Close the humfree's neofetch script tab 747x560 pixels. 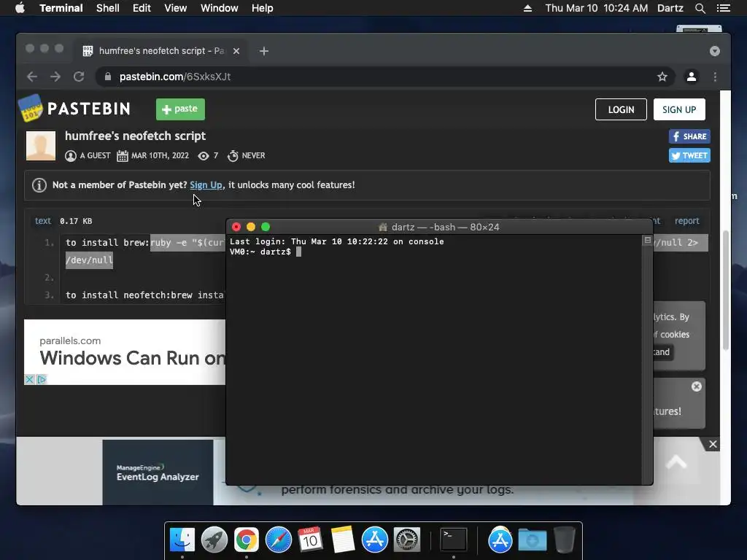click(236, 51)
